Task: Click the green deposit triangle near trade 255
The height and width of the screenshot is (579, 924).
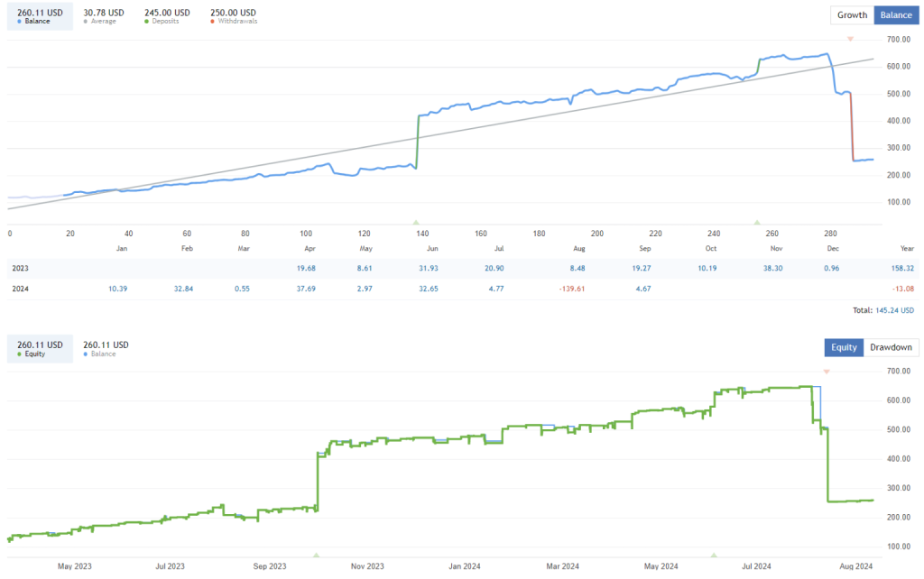Action: click(x=756, y=221)
